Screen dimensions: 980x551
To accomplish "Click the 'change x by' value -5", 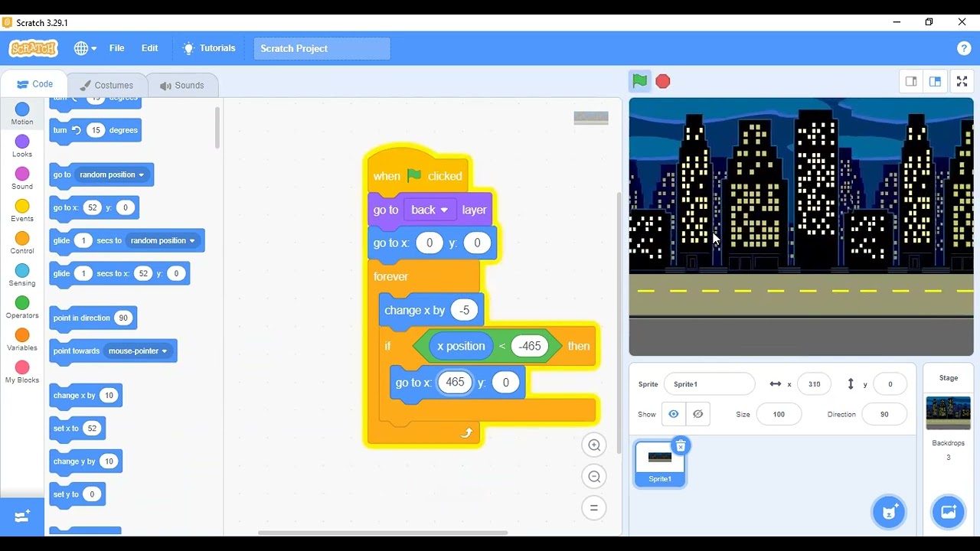I will click(464, 310).
